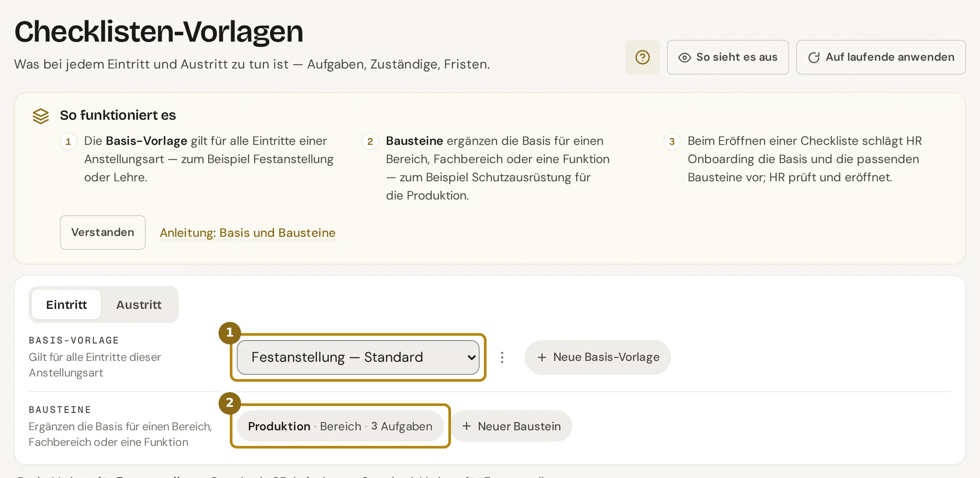
Task: Open the three-dot menu beside Basis-Vorlage
Action: pyautogui.click(x=502, y=357)
